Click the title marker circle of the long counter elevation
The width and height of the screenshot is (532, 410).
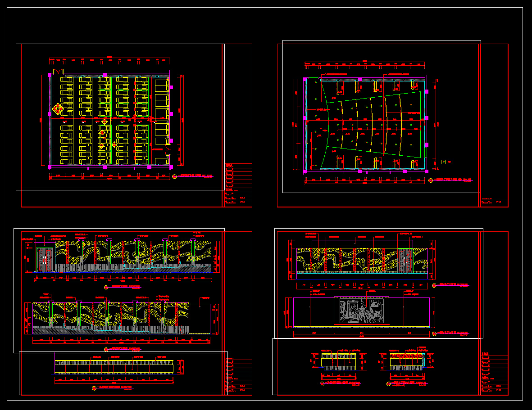94,388
